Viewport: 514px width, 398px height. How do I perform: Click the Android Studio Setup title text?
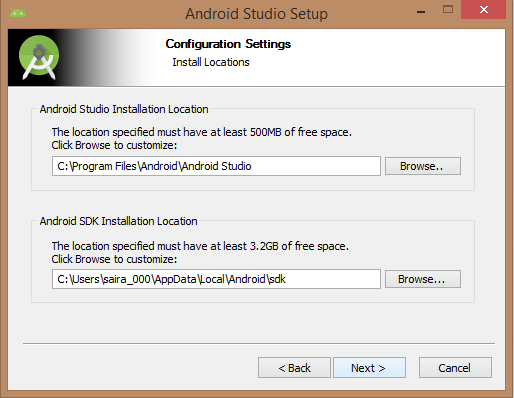256,14
